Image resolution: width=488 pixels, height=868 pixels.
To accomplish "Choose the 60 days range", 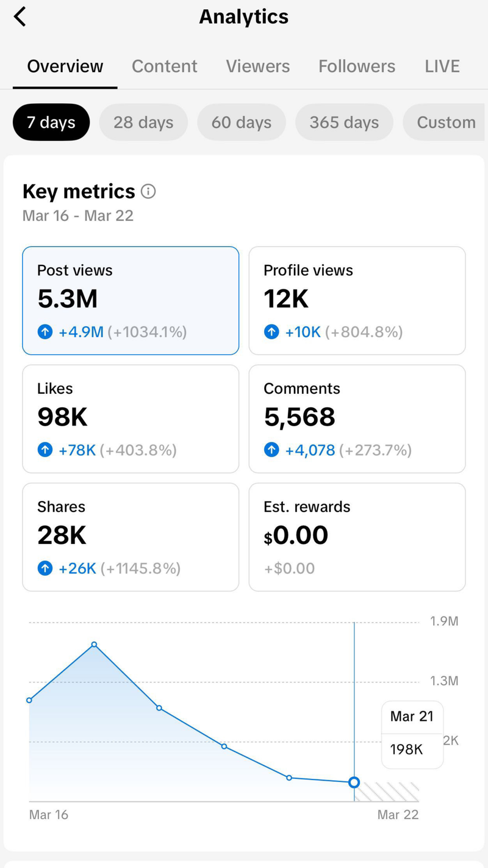I will tap(242, 122).
